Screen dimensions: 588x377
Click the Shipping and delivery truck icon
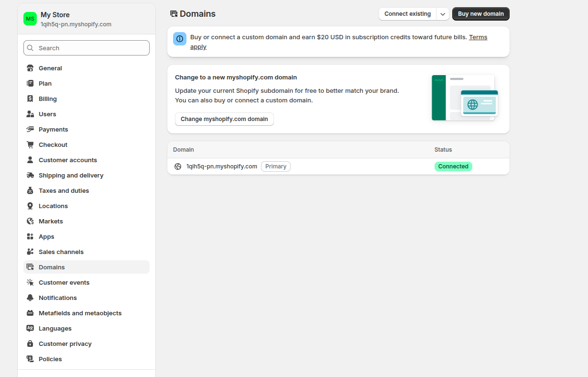[x=30, y=175]
